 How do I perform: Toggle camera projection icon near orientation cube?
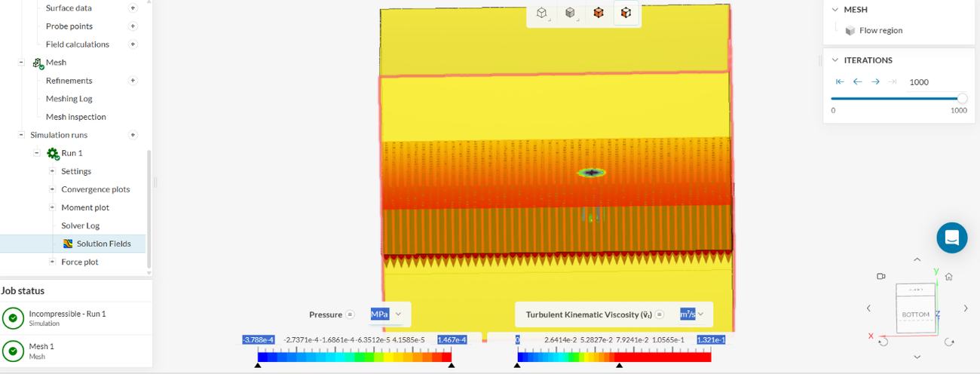tap(880, 277)
